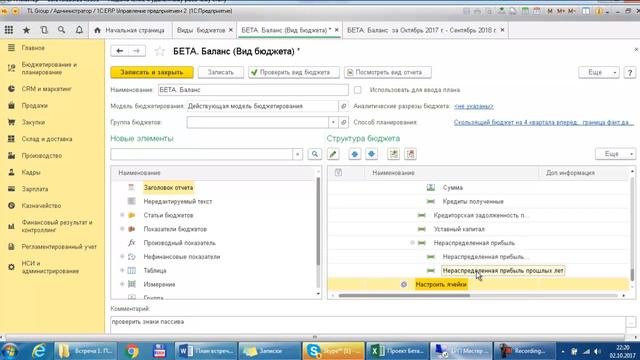Open the notifications bell icon
The height and width of the screenshot is (360, 640).
point(79,30)
